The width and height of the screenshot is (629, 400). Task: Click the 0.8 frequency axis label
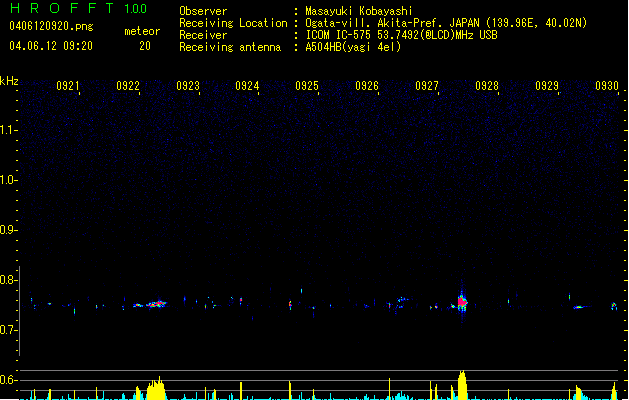[8, 280]
